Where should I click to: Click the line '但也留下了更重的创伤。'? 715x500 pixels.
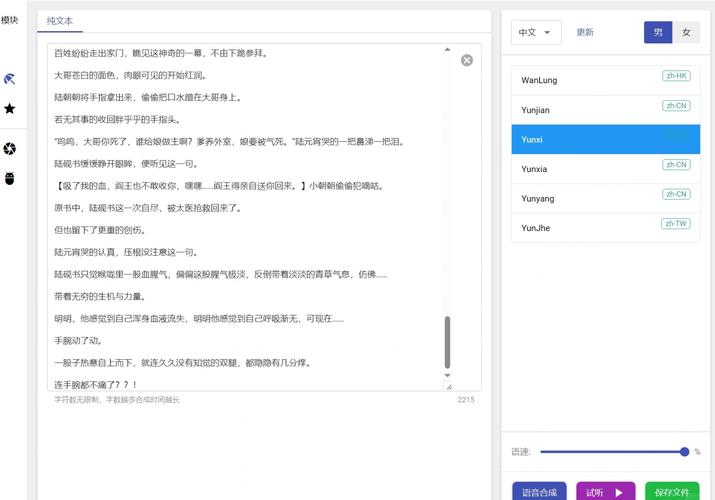[101, 230]
